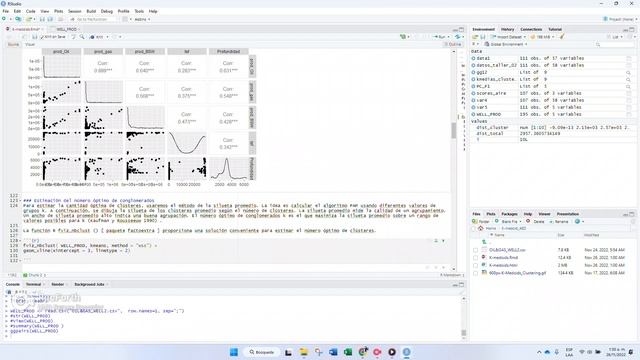The width and height of the screenshot is (640, 360).
Task: Run current chunk with green play arrow
Action: (x=443, y=241)
